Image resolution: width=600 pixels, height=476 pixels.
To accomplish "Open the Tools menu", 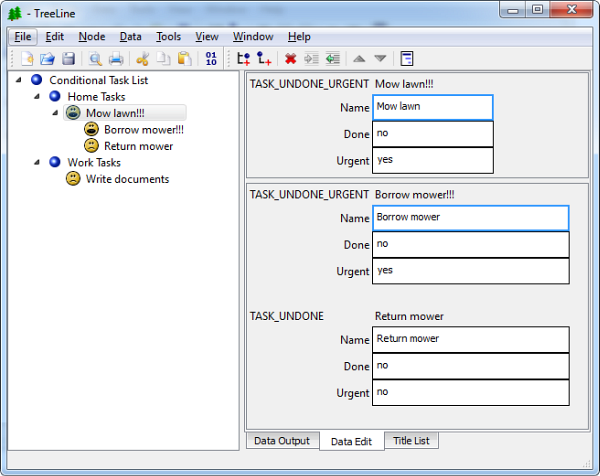I will click(x=168, y=37).
